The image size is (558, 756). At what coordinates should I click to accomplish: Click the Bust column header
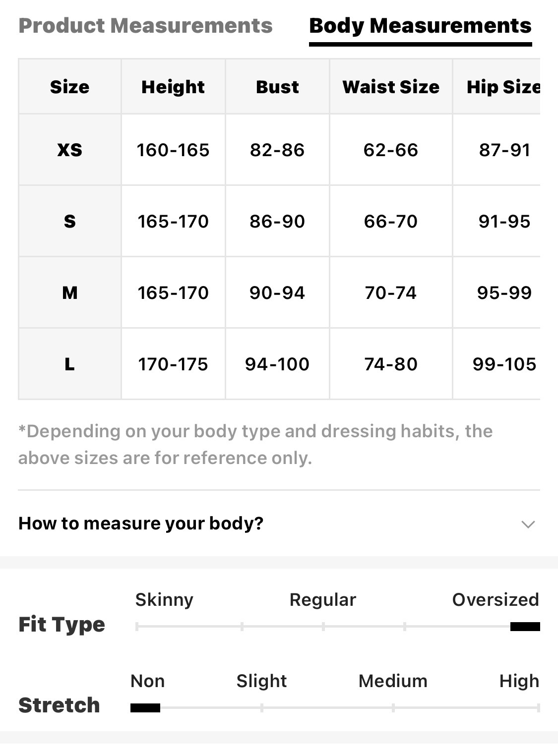(277, 87)
